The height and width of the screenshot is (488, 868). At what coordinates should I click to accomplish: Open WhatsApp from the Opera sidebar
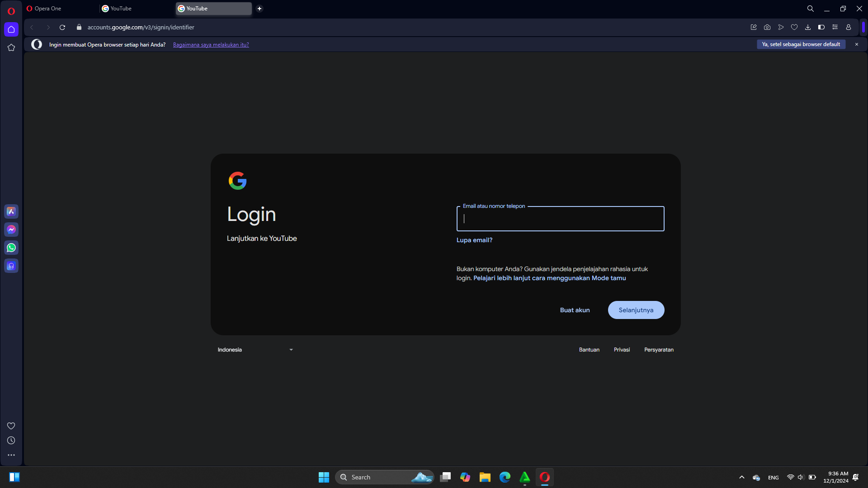click(11, 248)
